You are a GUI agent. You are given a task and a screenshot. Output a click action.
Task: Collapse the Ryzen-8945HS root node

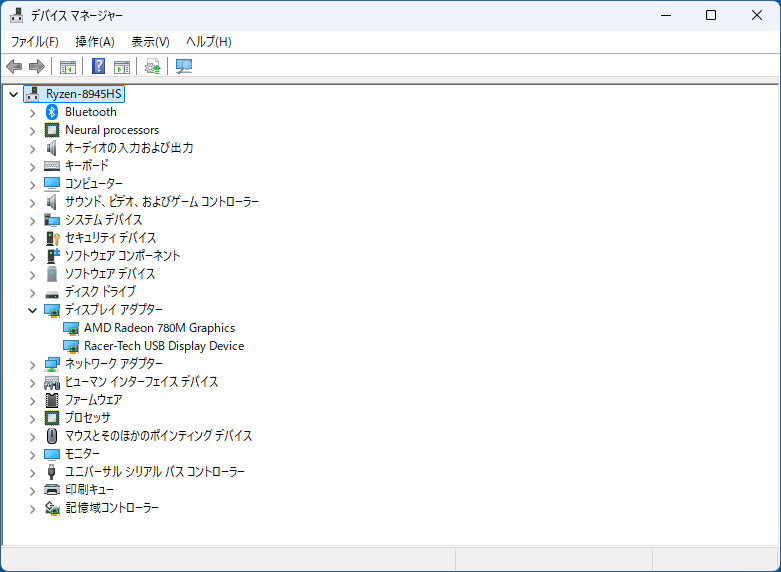[13, 94]
